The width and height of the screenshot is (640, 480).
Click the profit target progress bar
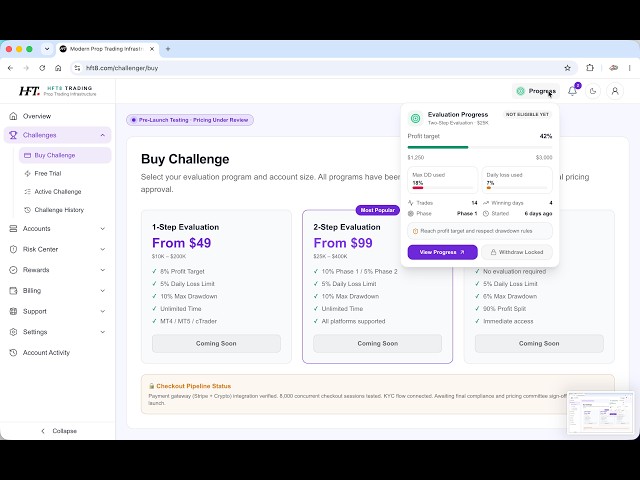(x=480, y=147)
